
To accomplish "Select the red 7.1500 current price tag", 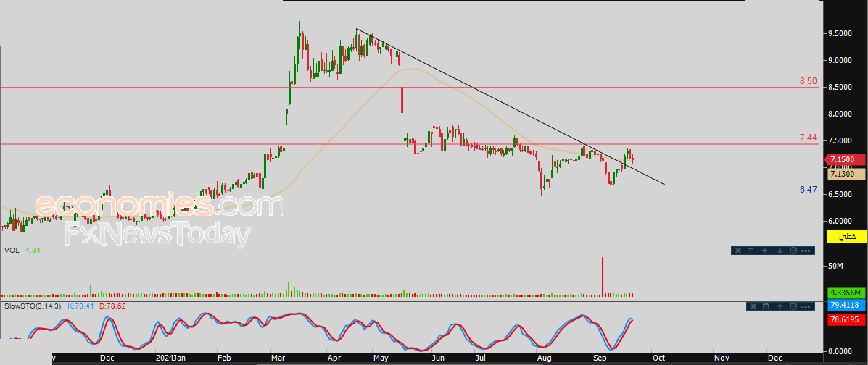I will (x=845, y=160).
